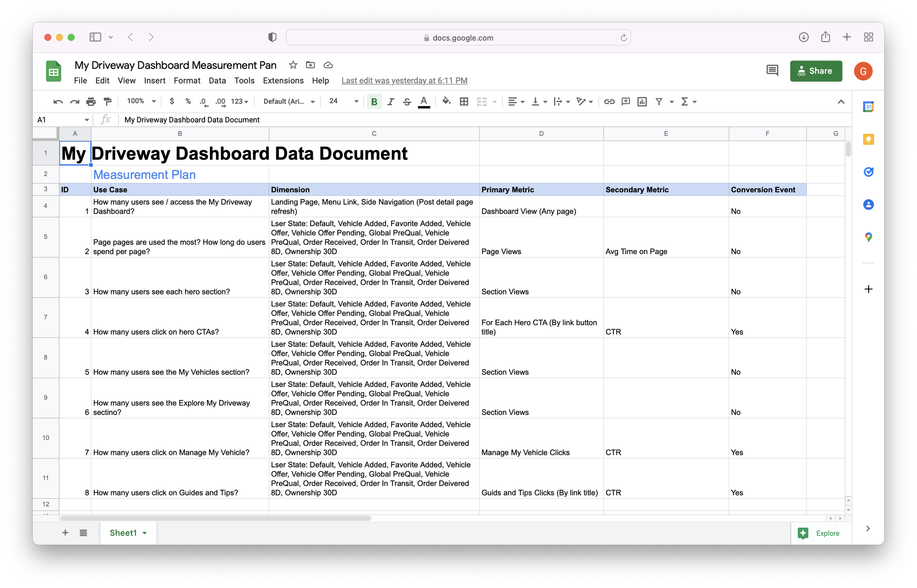Click the borders icon in toolbar
This screenshot has width=917, height=588.
click(464, 102)
